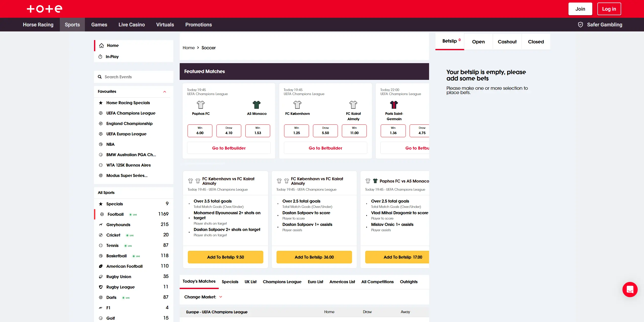Click the Home house icon in sidebar
644x322 pixels.
pyautogui.click(x=101, y=45)
